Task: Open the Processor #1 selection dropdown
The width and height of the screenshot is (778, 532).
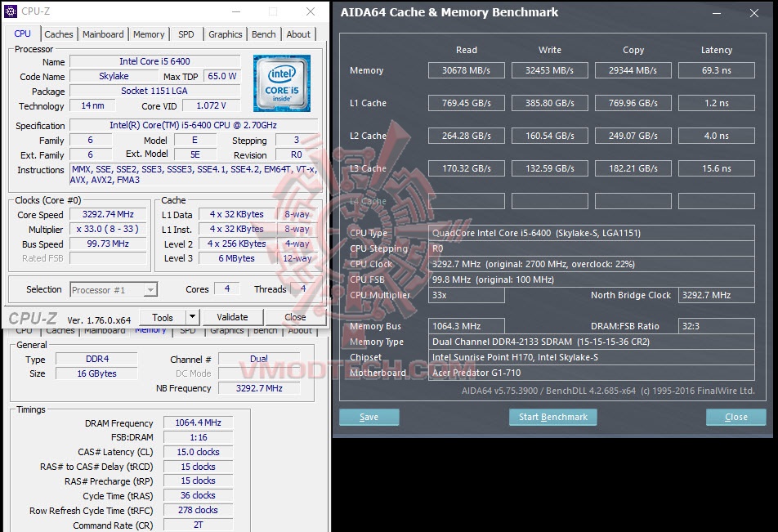Action: [114, 290]
